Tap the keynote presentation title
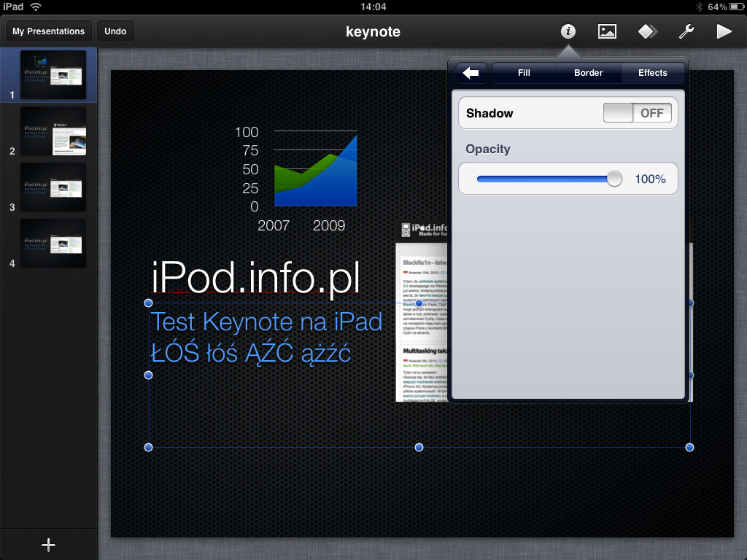Viewport: 747px width, 560px height. (x=373, y=31)
